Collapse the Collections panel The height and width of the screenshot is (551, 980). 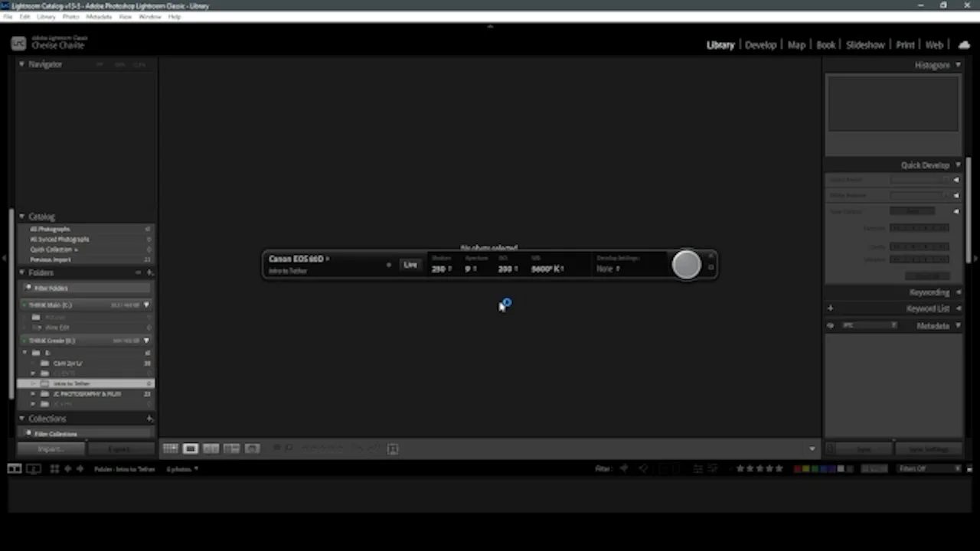click(21, 419)
